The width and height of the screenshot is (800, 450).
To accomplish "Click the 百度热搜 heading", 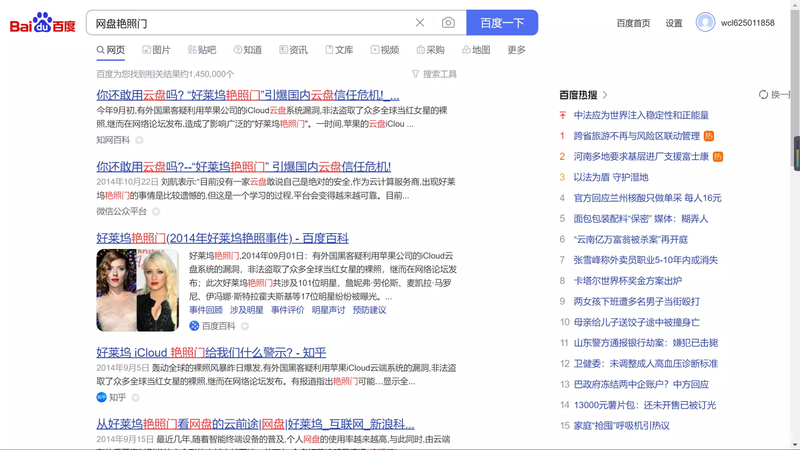I will (x=578, y=95).
